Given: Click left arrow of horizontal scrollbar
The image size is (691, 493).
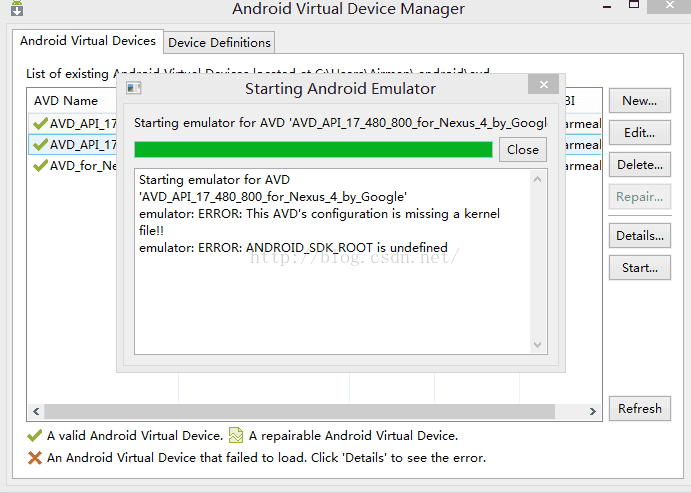Looking at the screenshot, I should [x=36, y=411].
